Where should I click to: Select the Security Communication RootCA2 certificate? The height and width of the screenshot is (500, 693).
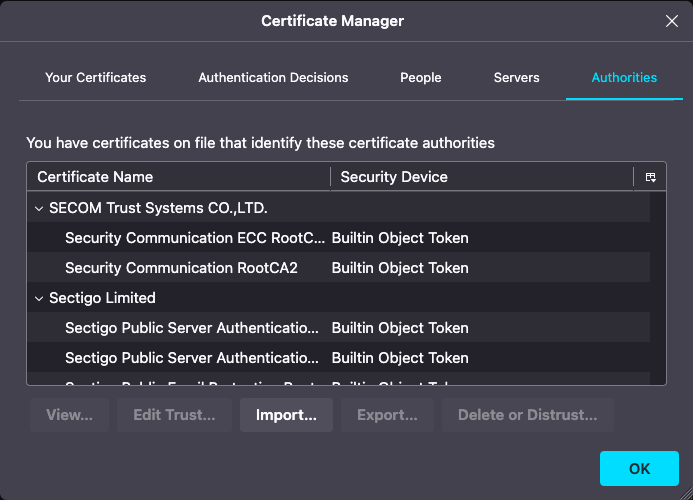click(181, 268)
